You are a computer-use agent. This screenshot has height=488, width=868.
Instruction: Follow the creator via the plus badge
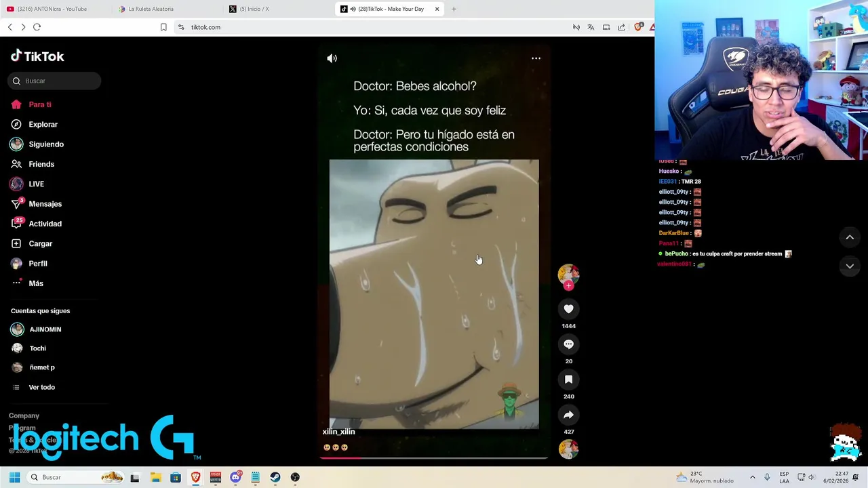(x=568, y=285)
